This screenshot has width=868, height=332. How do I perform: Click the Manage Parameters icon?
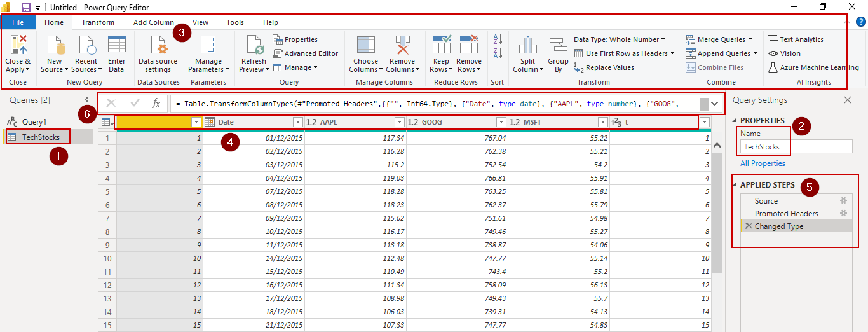208,46
